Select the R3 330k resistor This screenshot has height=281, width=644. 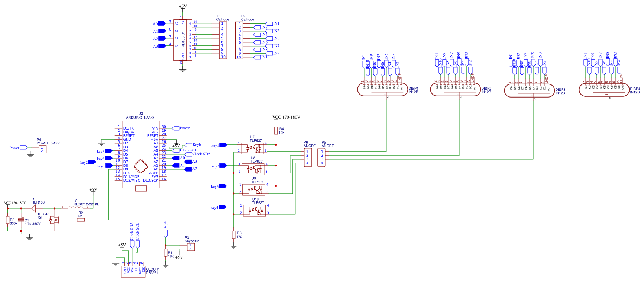point(7,220)
